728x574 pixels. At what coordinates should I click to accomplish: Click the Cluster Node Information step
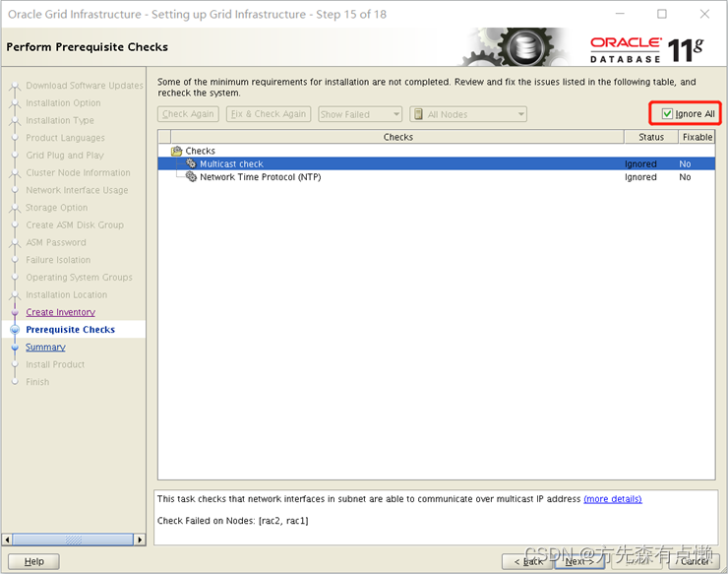[78, 172]
